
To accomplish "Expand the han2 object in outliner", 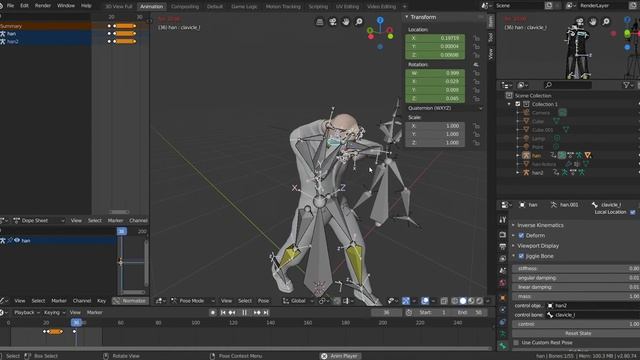I will (518, 173).
